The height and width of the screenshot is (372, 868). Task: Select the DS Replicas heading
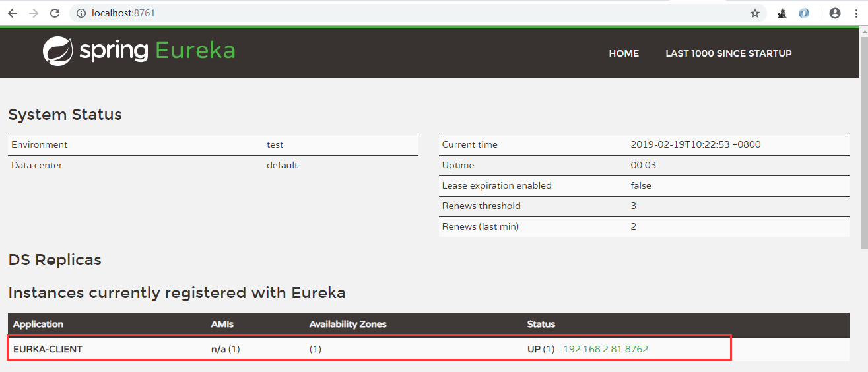point(55,260)
